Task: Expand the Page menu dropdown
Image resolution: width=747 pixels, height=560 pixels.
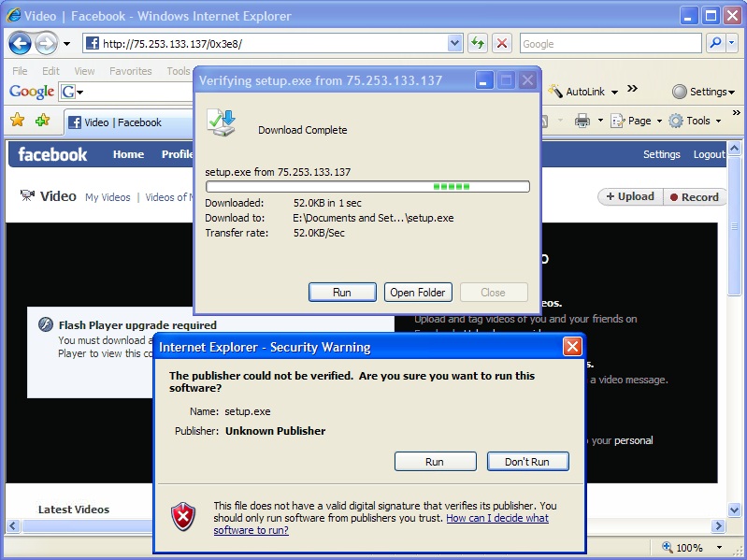Action: [x=637, y=121]
